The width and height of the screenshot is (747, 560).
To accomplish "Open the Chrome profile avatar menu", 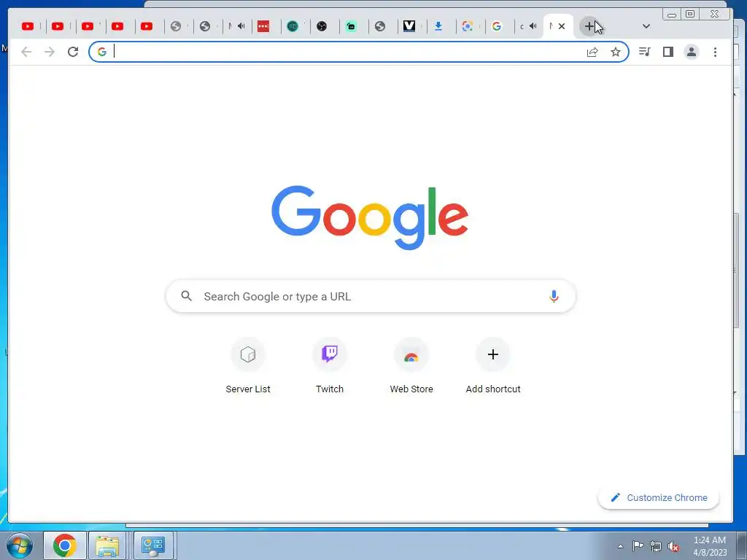I will pyautogui.click(x=692, y=52).
